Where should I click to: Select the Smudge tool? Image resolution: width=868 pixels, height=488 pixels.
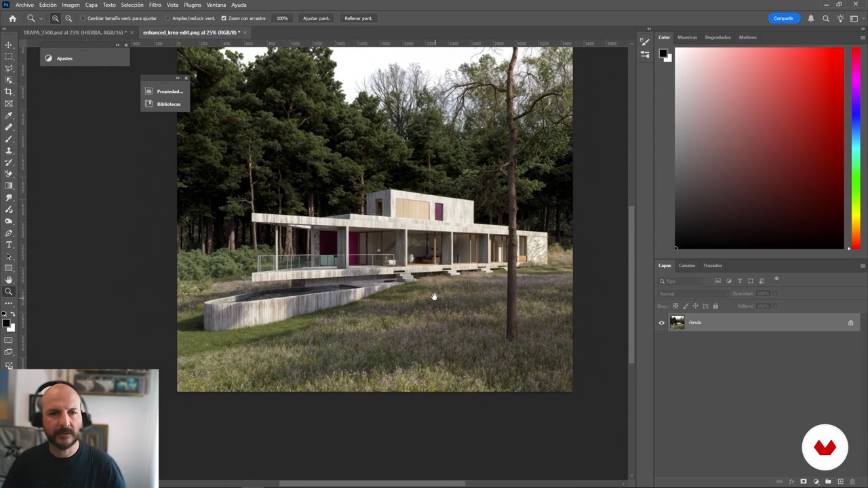[9, 197]
